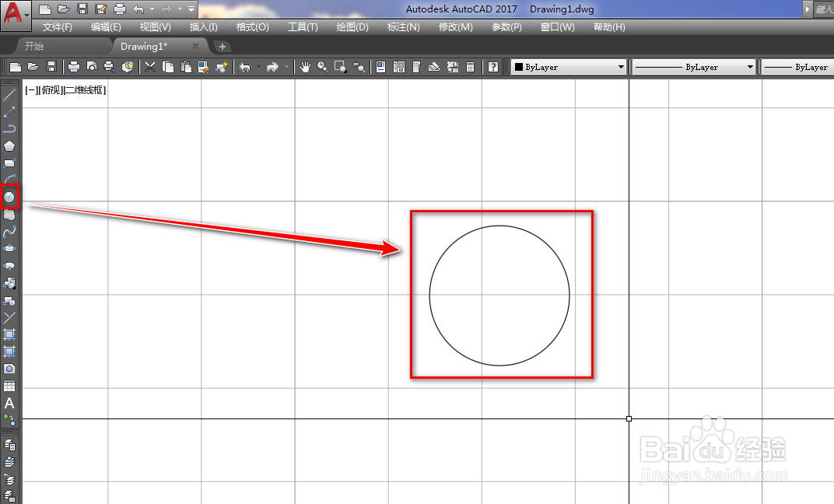Click Paste icon in standard toolbar

(186, 66)
